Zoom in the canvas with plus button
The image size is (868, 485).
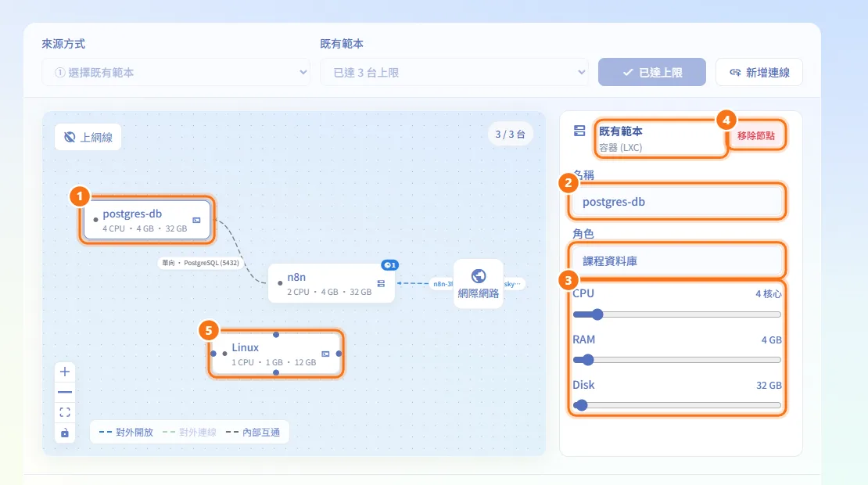pyautogui.click(x=65, y=372)
